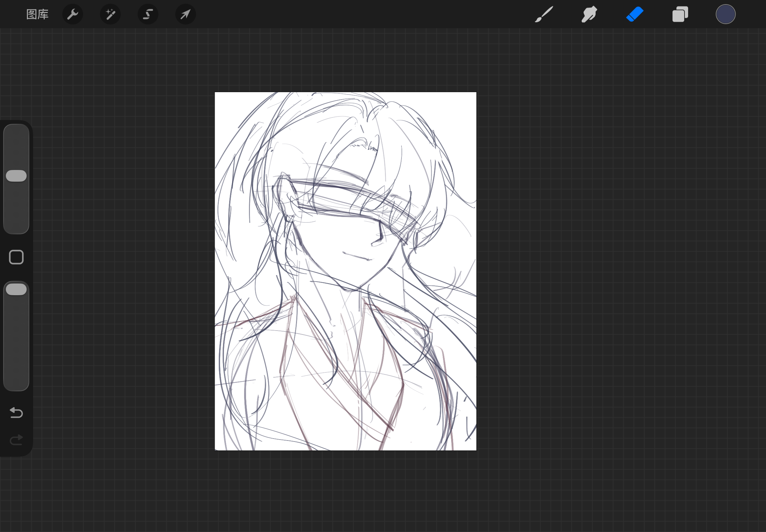Select the Smudge finger tool
This screenshot has height=532, width=766.
coord(589,14)
